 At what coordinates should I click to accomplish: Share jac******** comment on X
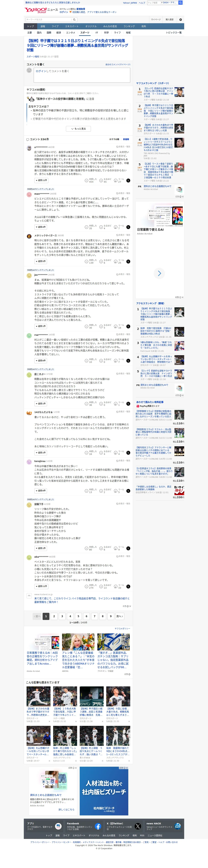128,326
